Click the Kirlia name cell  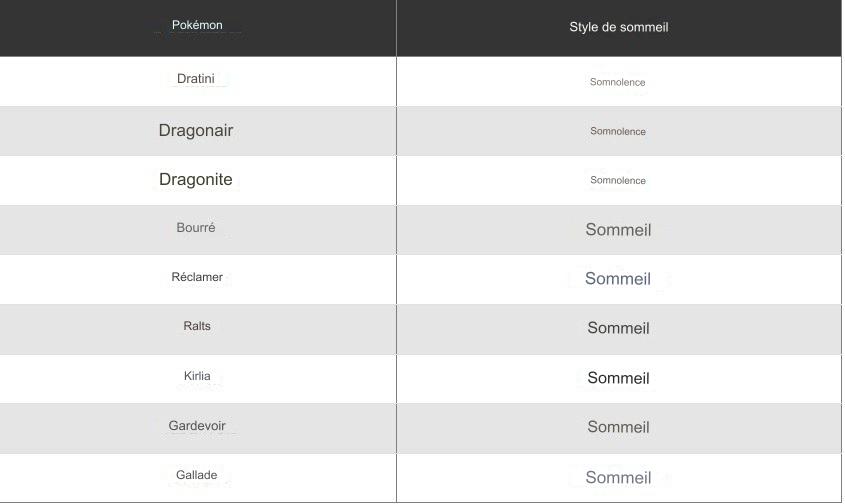197,376
